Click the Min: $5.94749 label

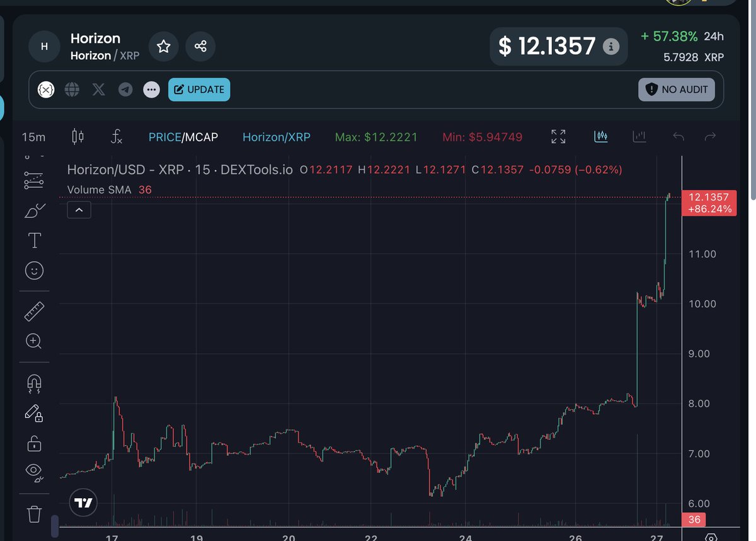pos(482,137)
